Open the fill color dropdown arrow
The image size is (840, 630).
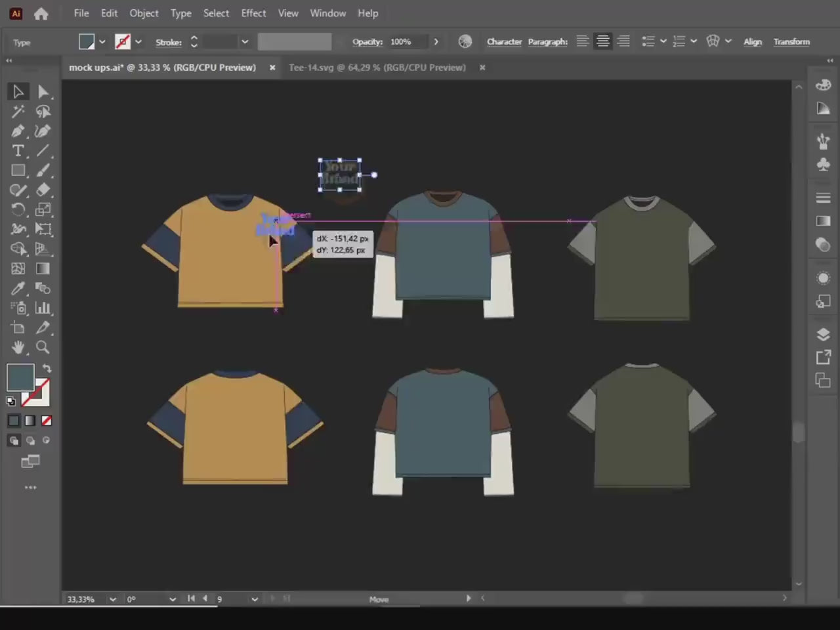102,42
